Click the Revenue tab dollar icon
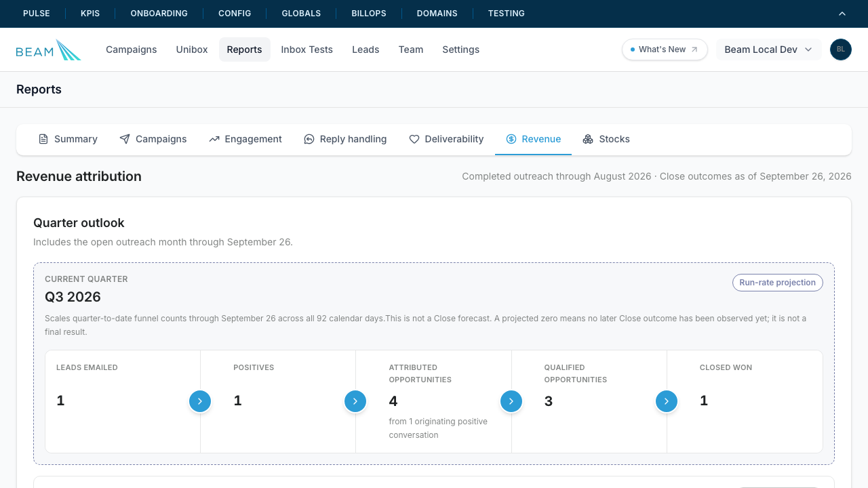Viewport: 868px width, 488px height. (511, 139)
